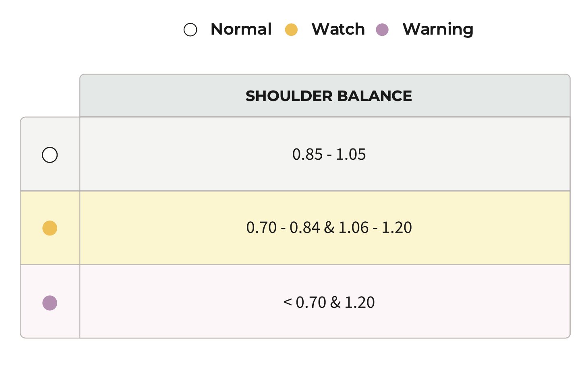Image resolution: width=588 pixels, height=367 pixels.
Task: Click the yellow dot in the Watch row
Action: [50, 228]
